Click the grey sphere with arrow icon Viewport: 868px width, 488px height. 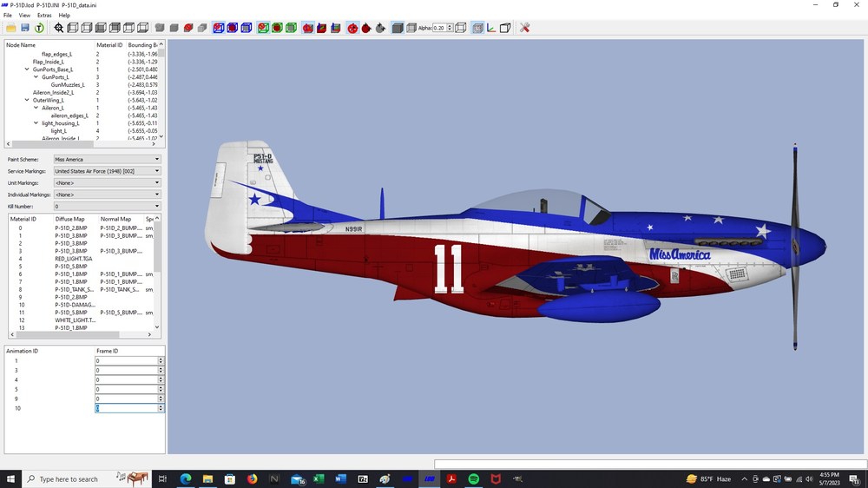click(380, 28)
